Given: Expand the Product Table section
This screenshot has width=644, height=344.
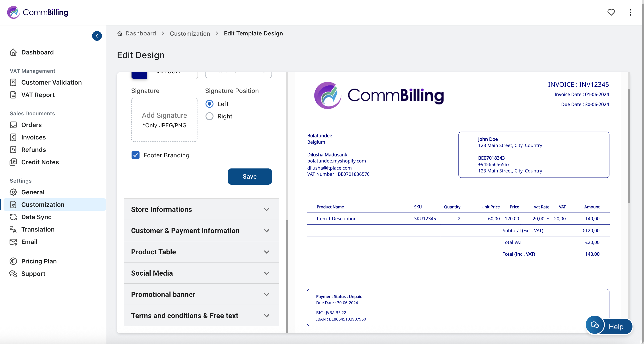Looking at the screenshot, I should 201,252.
